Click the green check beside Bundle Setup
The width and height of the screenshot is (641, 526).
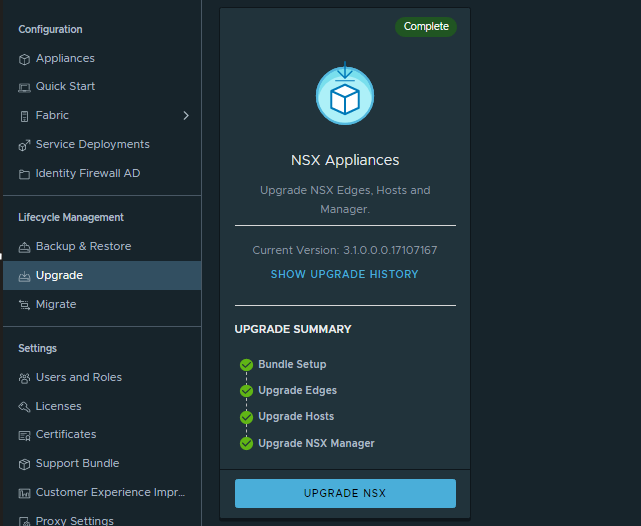247,365
